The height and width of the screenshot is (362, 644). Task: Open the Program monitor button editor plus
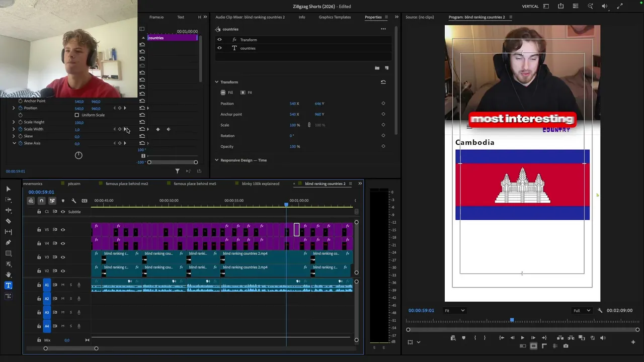(x=633, y=342)
